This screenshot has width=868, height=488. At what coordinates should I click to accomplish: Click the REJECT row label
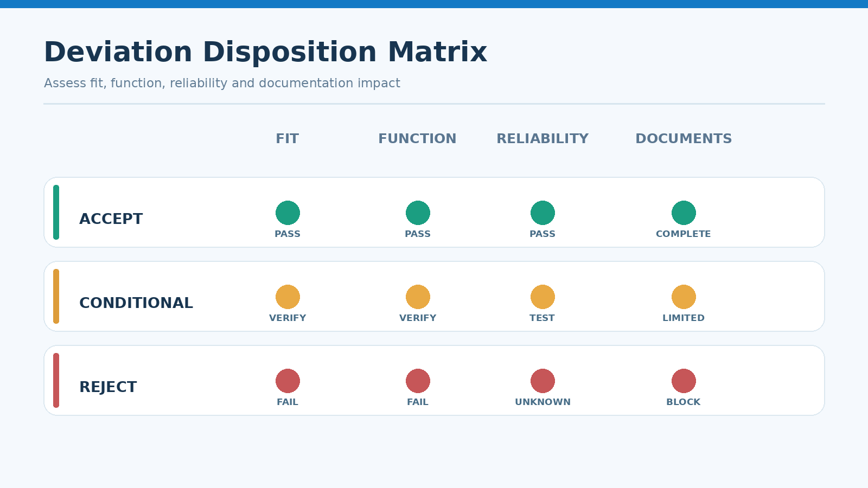(108, 387)
